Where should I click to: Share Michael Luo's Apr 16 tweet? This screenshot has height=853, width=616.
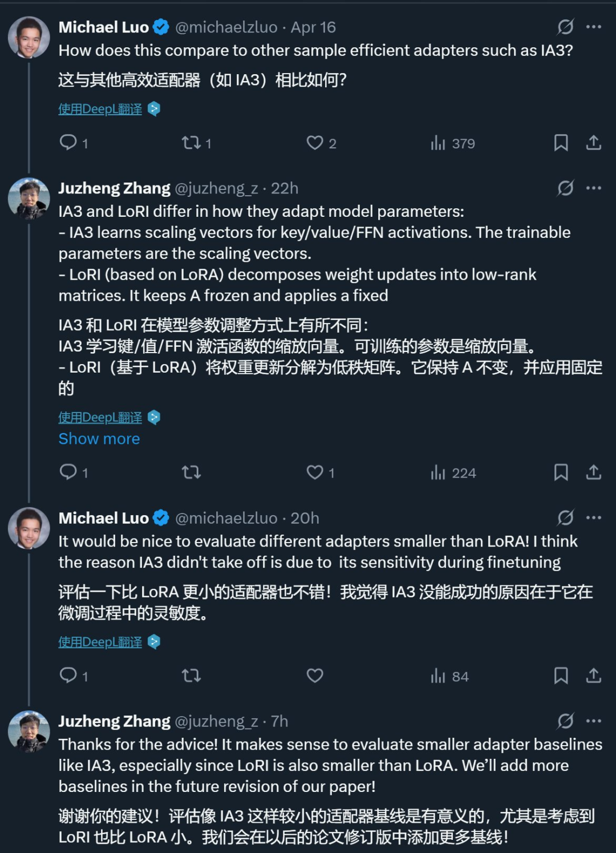(x=593, y=142)
